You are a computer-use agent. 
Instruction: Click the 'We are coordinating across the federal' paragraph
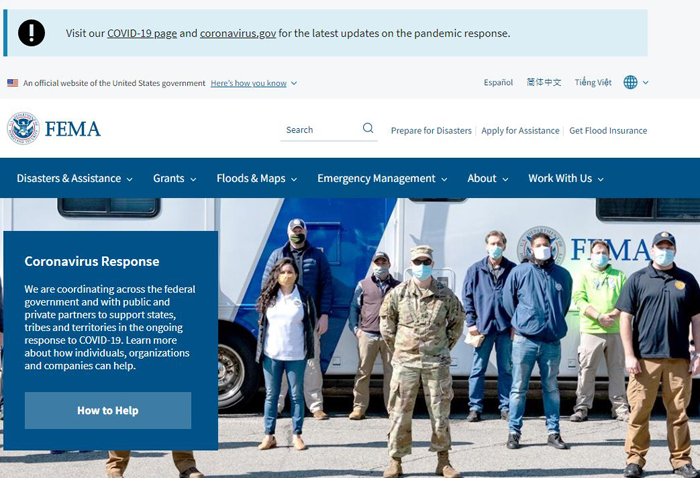tap(110, 327)
